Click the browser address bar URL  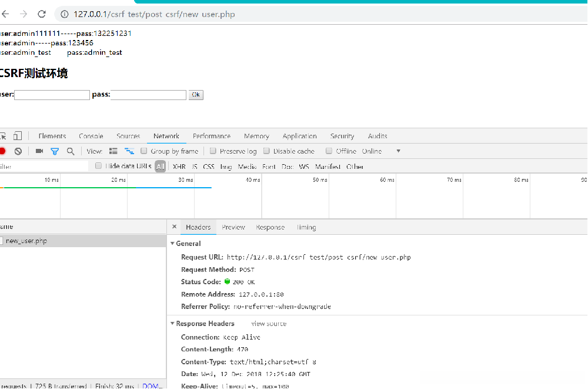point(154,14)
